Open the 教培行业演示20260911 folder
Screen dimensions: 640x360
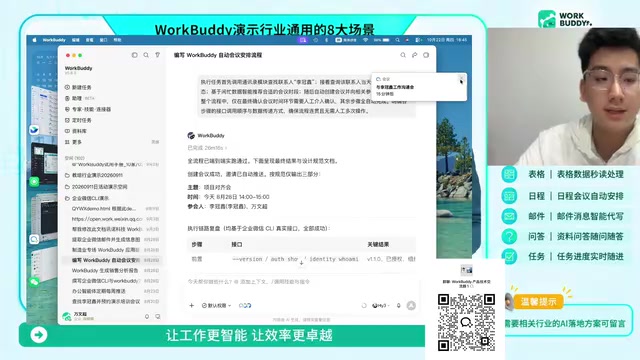tap(97, 175)
